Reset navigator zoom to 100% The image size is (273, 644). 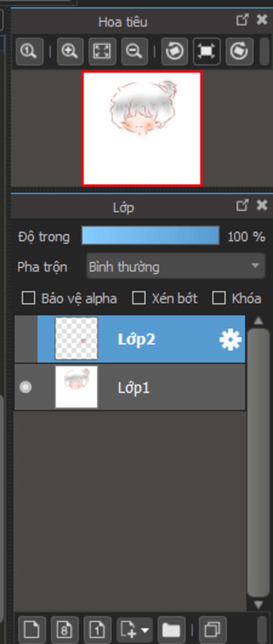(29, 51)
